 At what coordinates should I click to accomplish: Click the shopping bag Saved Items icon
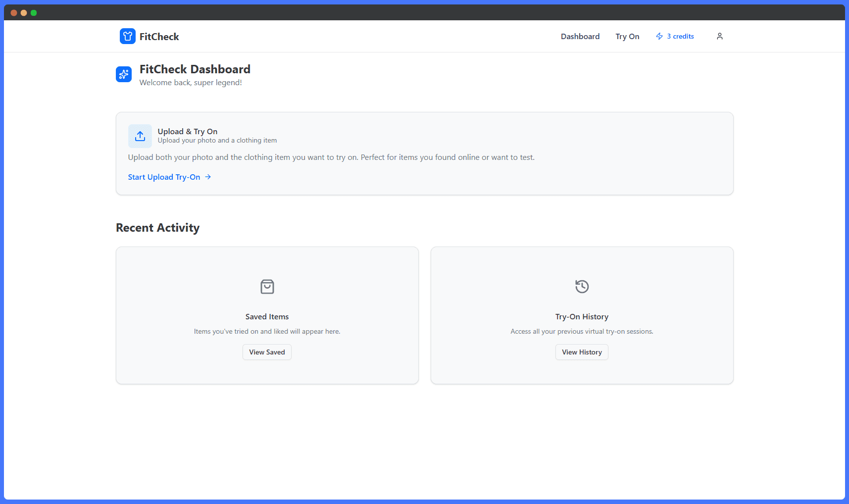(267, 287)
